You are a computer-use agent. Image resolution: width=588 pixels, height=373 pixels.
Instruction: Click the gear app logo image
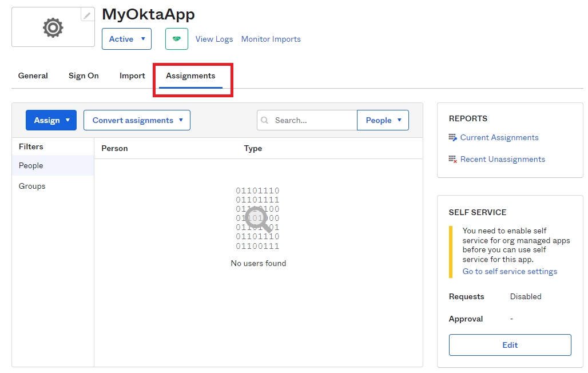(x=53, y=27)
